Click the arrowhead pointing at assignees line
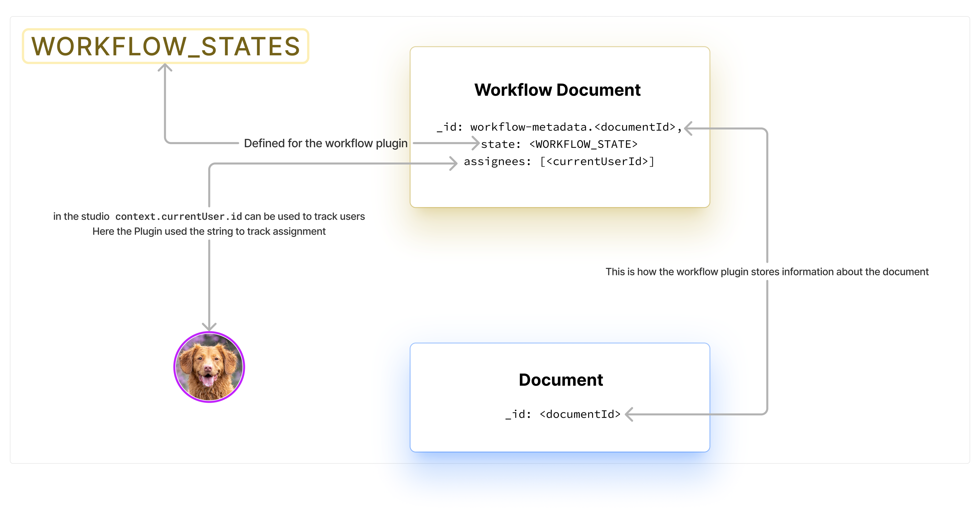Viewport: 980px width, 524px height. pos(454,163)
